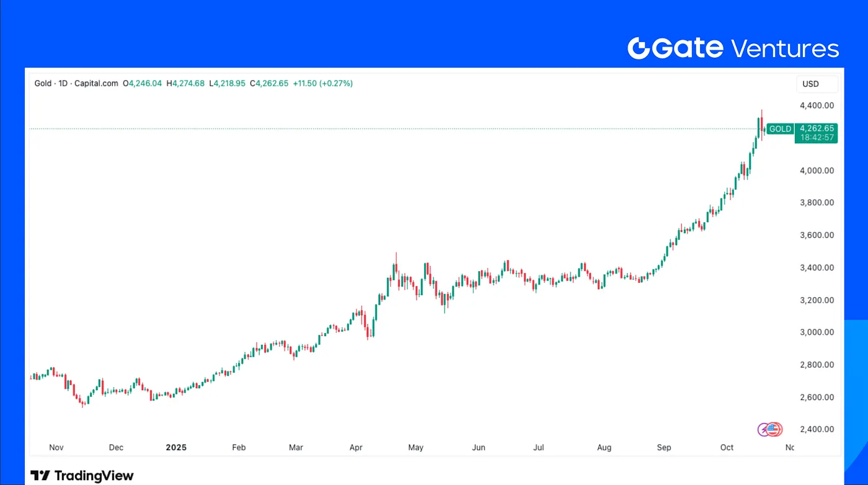
Task: Click the 4,400.00 price axis label
Action: [816, 106]
